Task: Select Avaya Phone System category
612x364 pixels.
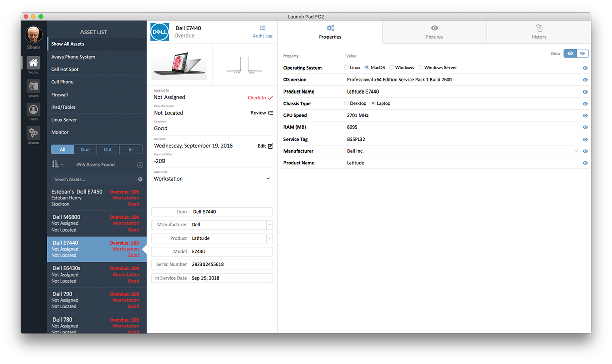Action: pos(97,57)
